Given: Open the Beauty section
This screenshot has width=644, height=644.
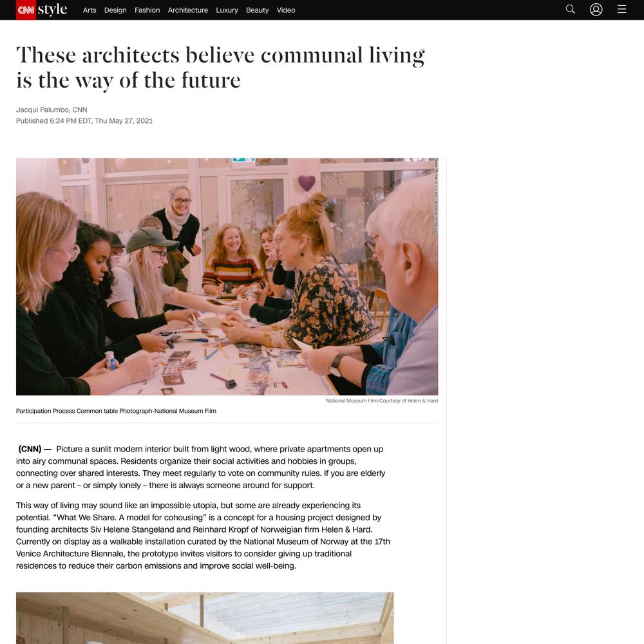Looking at the screenshot, I should pos(257,10).
